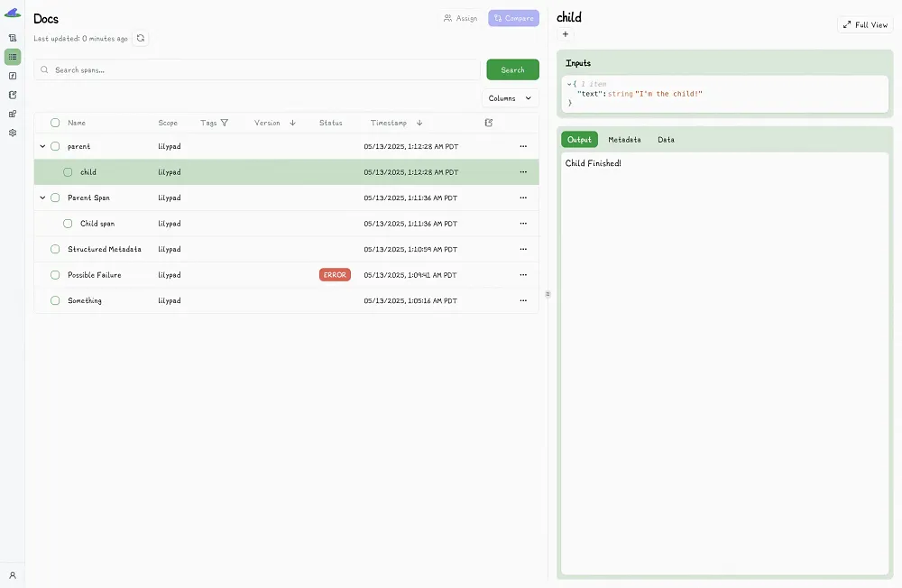Collapse the parent span row
Image resolution: width=902 pixels, height=588 pixels.
42,146
